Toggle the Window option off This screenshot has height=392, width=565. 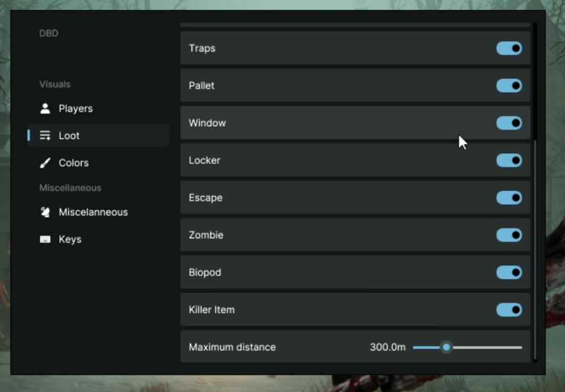pyautogui.click(x=509, y=123)
